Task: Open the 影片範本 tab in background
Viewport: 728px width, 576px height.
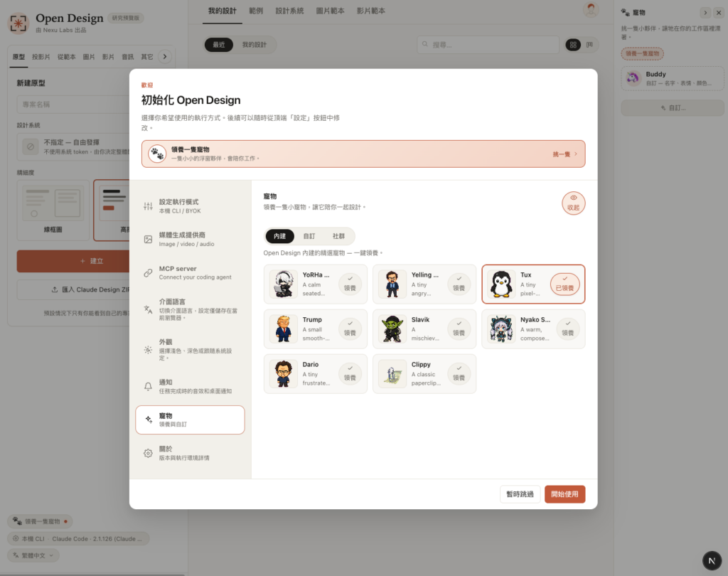Action: pos(371,11)
